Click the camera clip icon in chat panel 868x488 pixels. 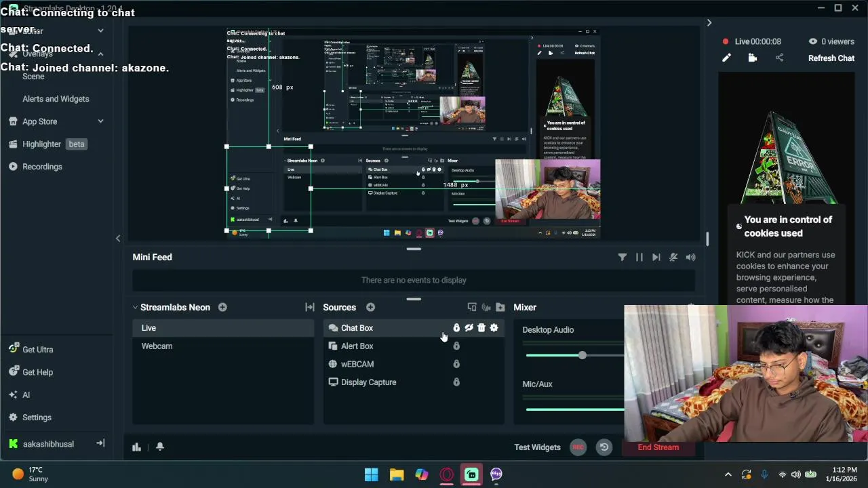753,58
